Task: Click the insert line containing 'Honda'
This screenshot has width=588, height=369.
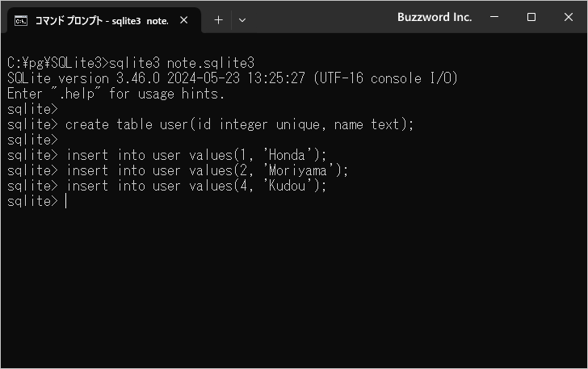Action: [x=196, y=155]
